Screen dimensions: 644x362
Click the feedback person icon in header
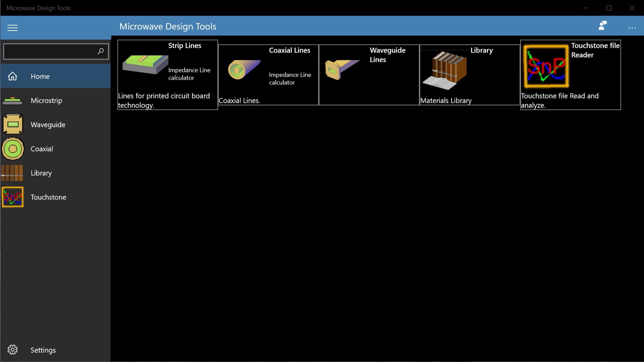point(602,26)
